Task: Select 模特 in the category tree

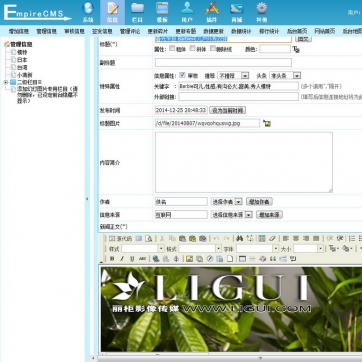Action: [x=22, y=52]
